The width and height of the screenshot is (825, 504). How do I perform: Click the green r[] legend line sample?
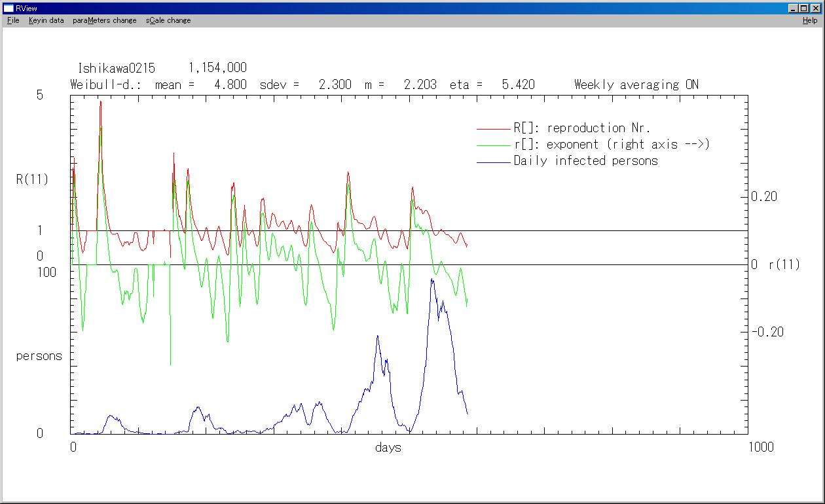pos(493,145)
